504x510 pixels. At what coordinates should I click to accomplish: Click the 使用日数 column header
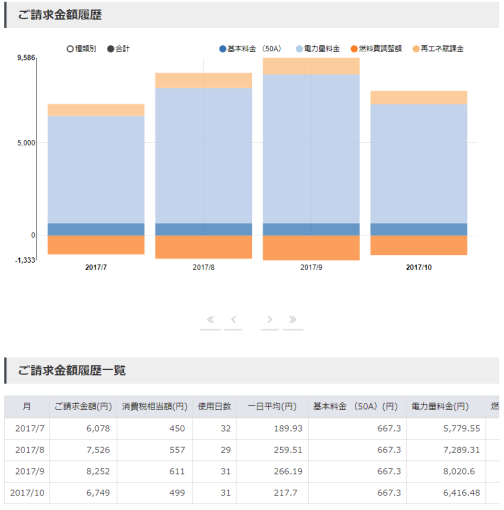(214, 407)
